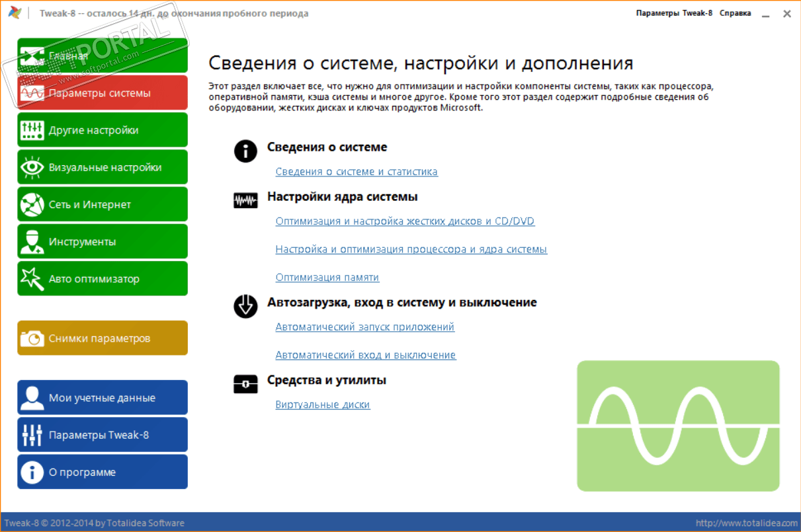Click the globe icon on Сеть и Интернет

[x=32, y=204]
